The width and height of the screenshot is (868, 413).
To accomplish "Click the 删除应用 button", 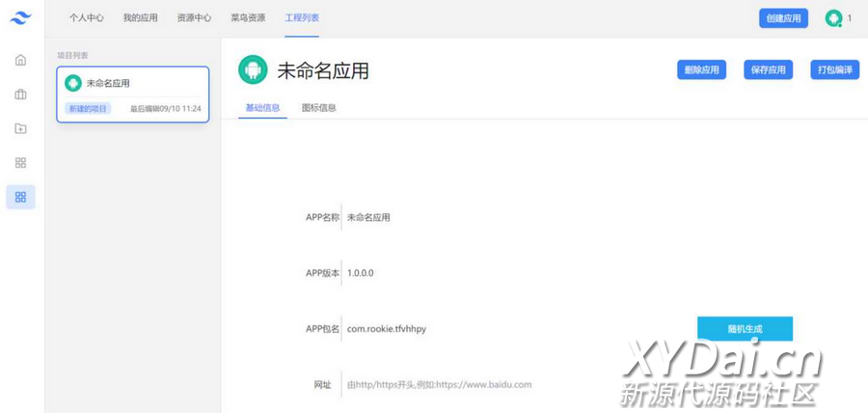I will pyautogui.click(x=701, y=69).
